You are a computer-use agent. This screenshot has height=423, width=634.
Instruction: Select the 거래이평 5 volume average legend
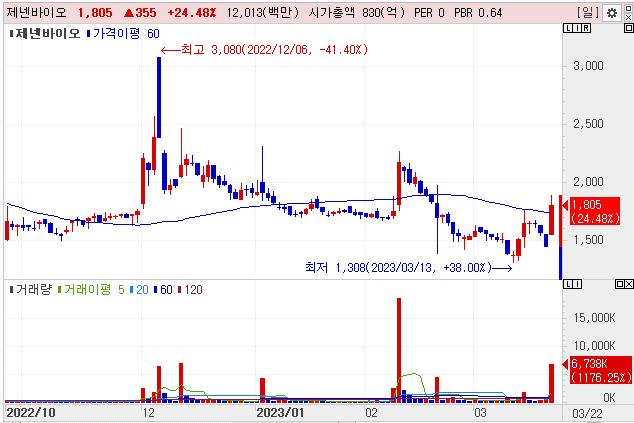pyautogui.click(x=91, y=290)
